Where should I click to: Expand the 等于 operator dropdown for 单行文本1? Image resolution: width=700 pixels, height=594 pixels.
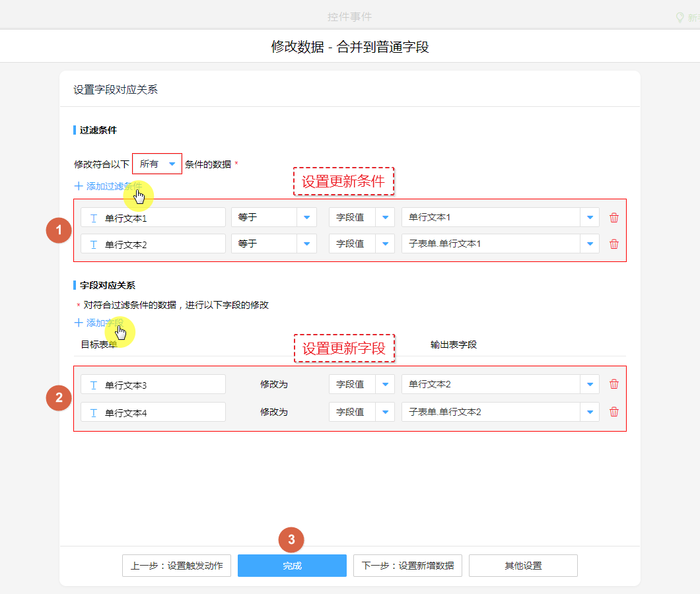[306, 217]
